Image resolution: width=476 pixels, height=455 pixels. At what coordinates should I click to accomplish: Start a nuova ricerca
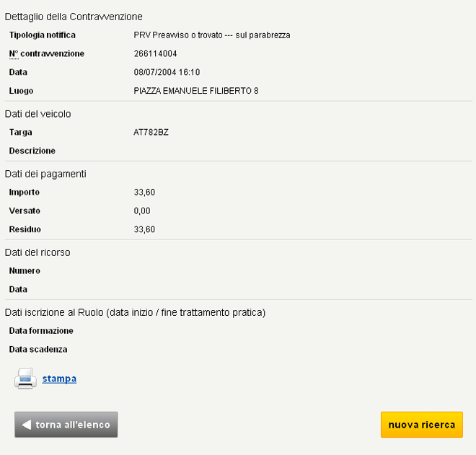point(421,425)
